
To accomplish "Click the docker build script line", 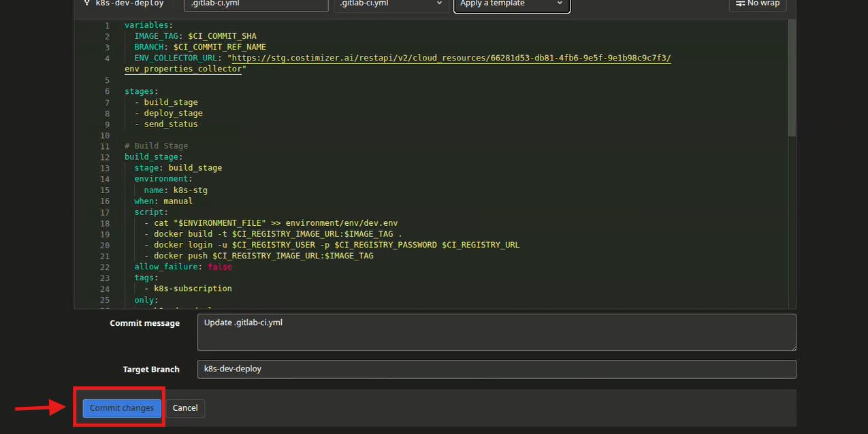I will 273,234.
